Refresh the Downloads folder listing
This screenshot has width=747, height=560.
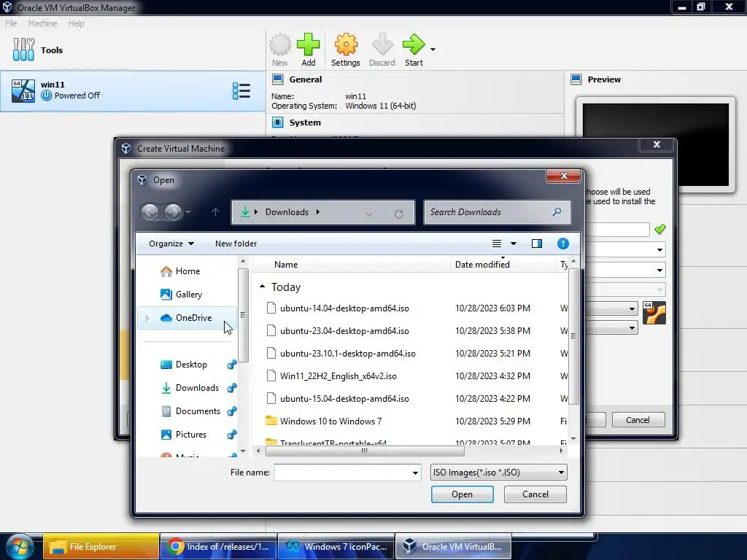click(x=399, y=214)
